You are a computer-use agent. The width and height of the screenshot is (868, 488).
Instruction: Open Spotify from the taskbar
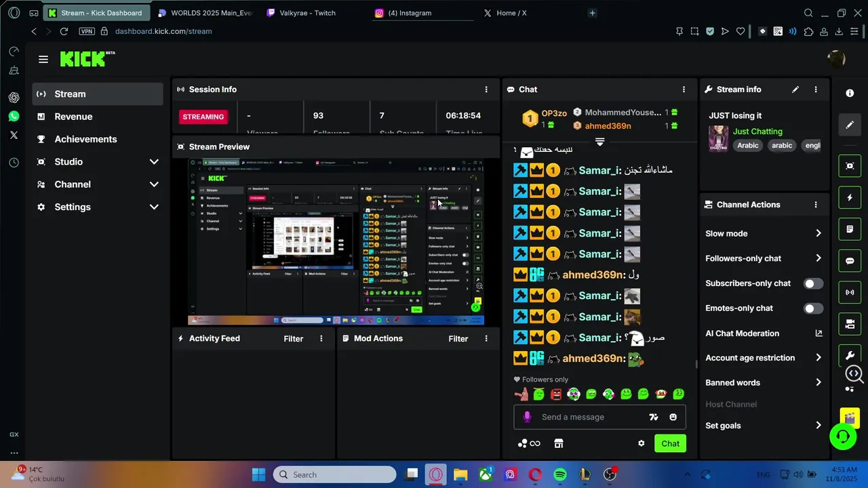[x=560, y=474]
